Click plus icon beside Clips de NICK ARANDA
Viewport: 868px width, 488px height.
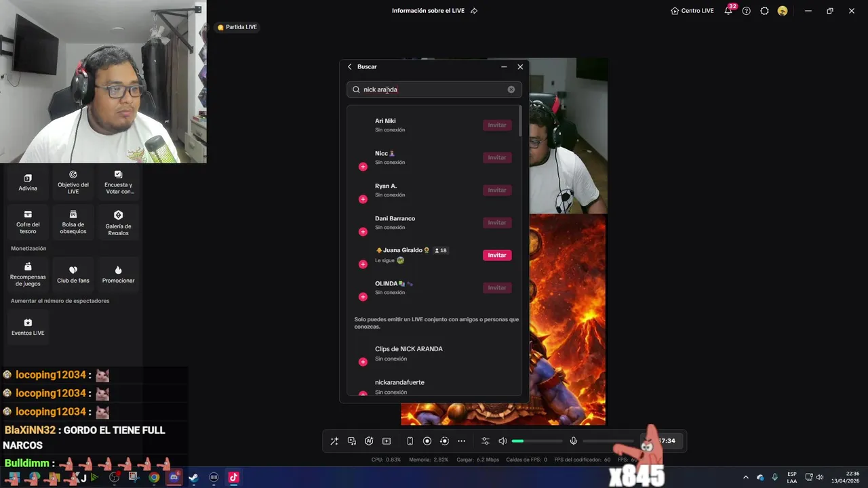click(x=363, y=362)
